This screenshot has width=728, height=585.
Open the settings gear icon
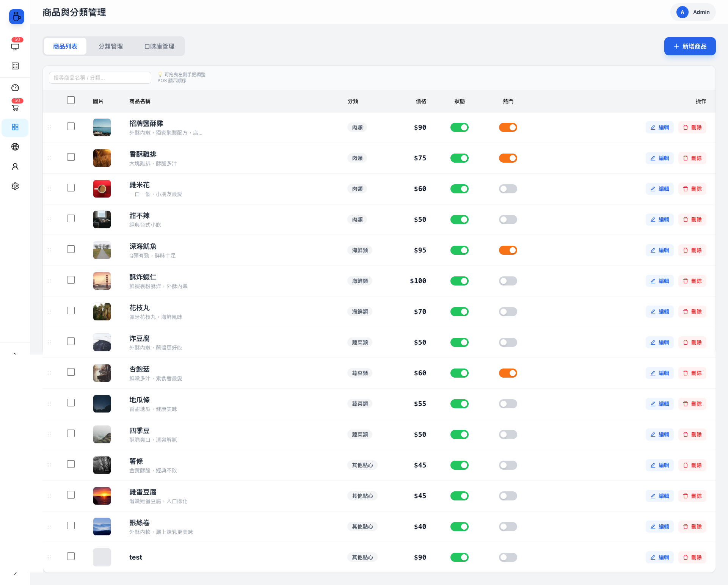[15, 186]
